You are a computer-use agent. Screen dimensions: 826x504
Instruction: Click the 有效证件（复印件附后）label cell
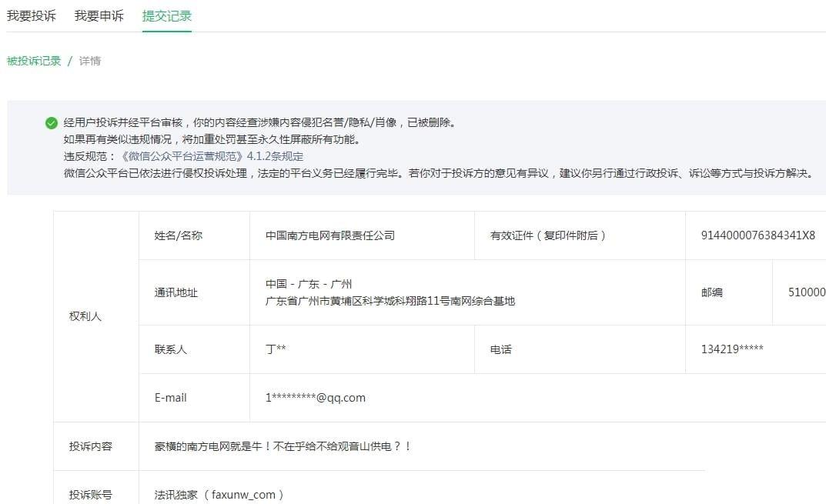point(548,235)
